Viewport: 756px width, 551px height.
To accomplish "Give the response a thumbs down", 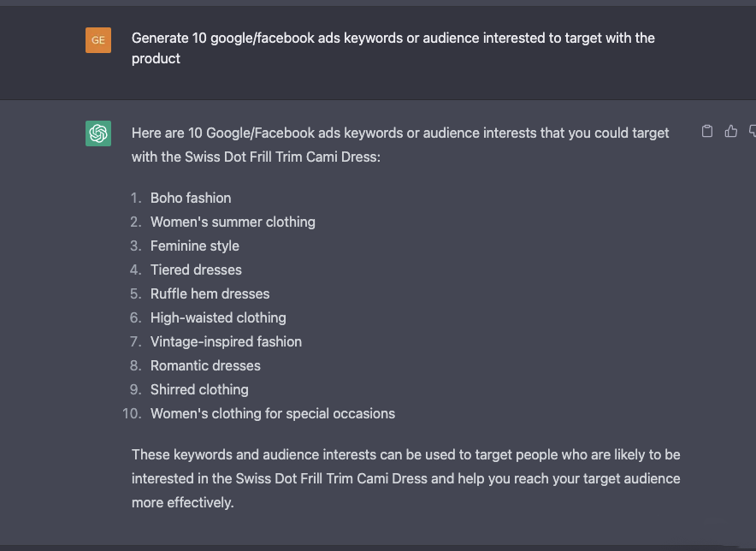I will click(753, 131).
